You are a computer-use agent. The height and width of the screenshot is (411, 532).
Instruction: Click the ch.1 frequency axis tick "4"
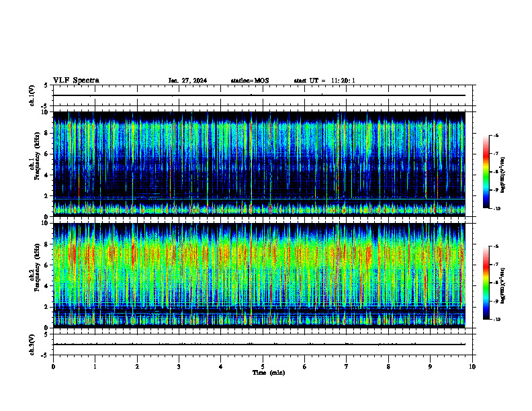[46, 175]
